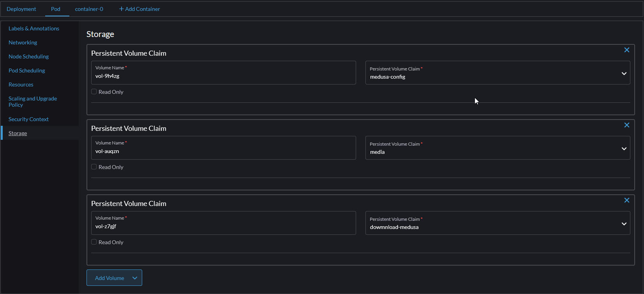644x294 pixels.
Task: Navigate to Security Context settings
Action: [x=28, y=119]
